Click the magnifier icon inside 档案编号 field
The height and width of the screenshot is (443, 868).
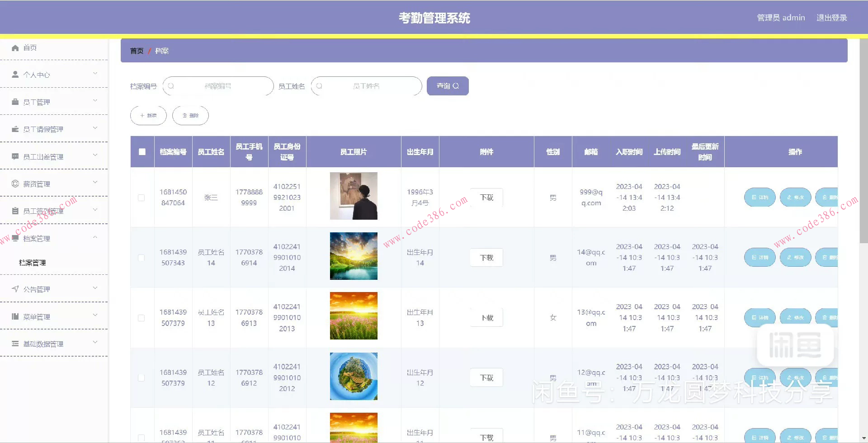pos(170,86)
